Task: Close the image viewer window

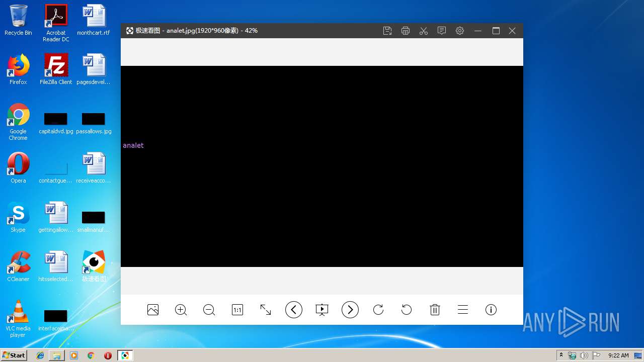Action: (x=512, y=31)
